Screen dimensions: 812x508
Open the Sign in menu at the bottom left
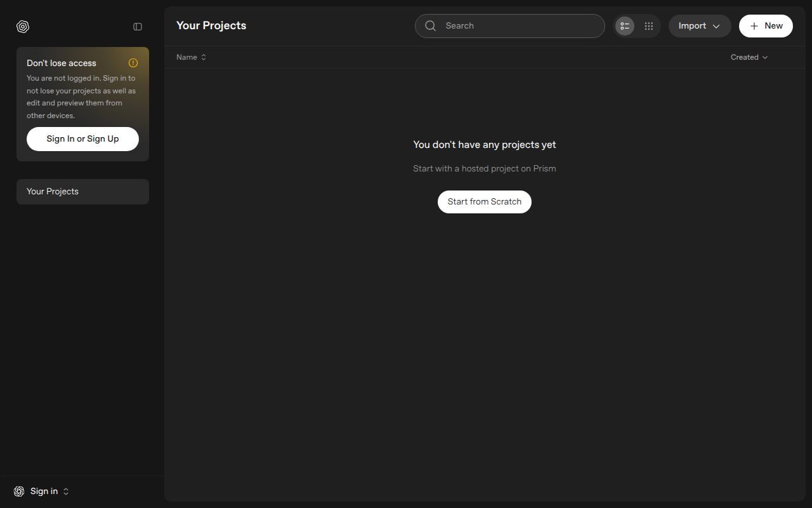[x=43, y=491]
